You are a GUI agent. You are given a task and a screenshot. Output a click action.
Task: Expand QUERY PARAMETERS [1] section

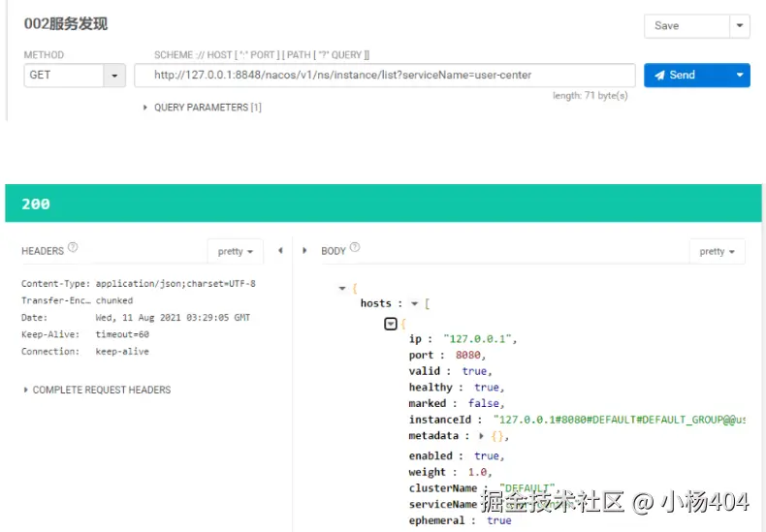pos(203,108)
